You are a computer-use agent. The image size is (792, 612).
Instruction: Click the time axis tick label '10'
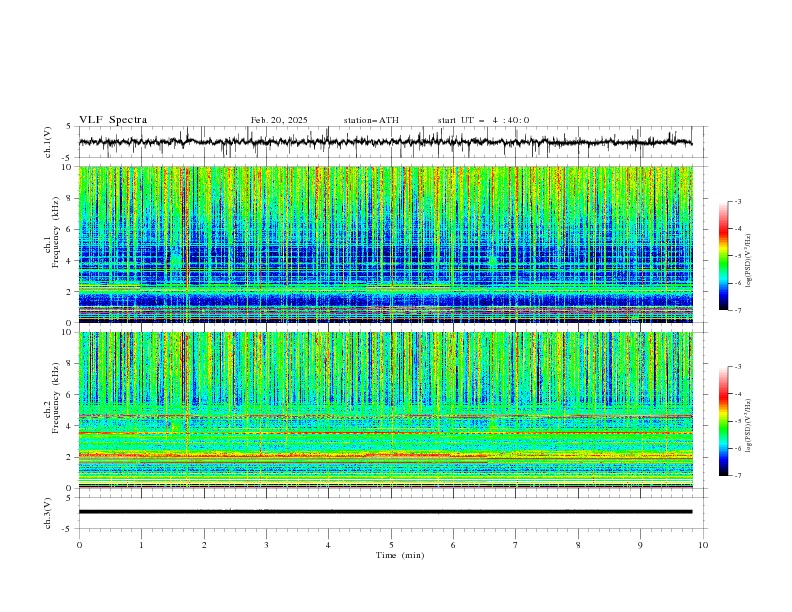703,545
